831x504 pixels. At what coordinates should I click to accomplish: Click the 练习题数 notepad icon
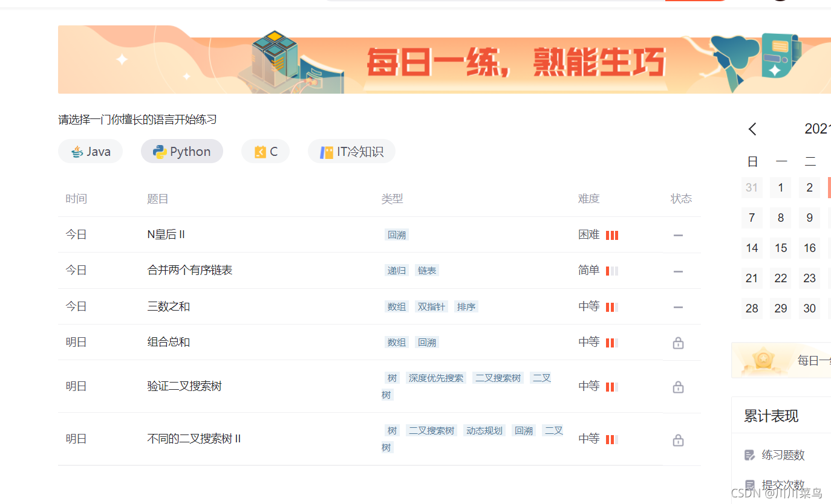pos(750,455)
